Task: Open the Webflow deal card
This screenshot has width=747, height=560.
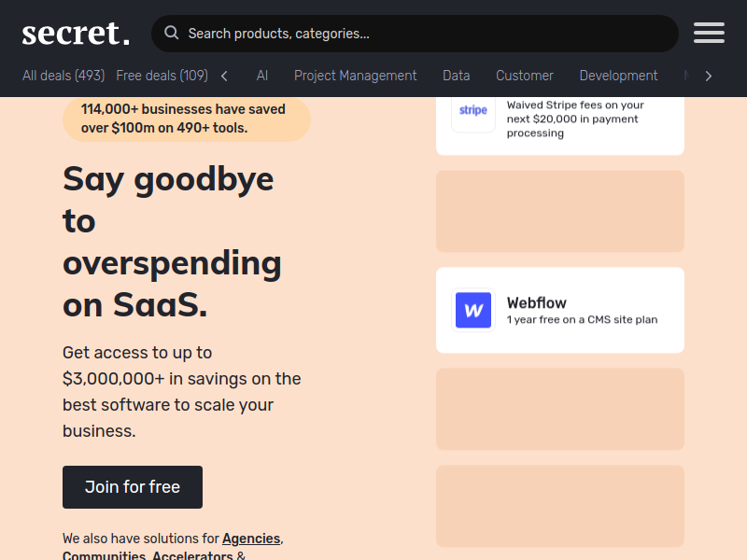Action: (560, 310)
